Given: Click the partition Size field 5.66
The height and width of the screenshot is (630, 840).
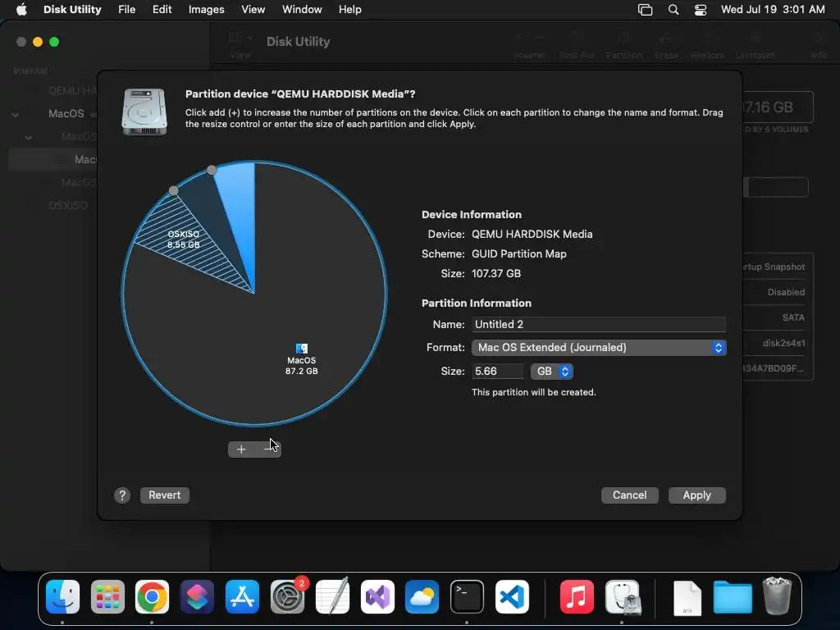Looking at the screenshot, I should tap(497, 372).
